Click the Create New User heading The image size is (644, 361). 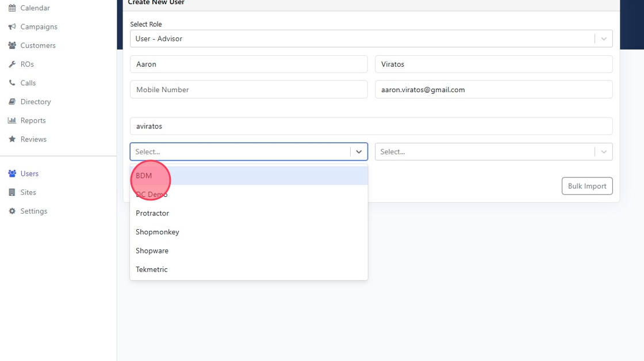tap(156, 2)
